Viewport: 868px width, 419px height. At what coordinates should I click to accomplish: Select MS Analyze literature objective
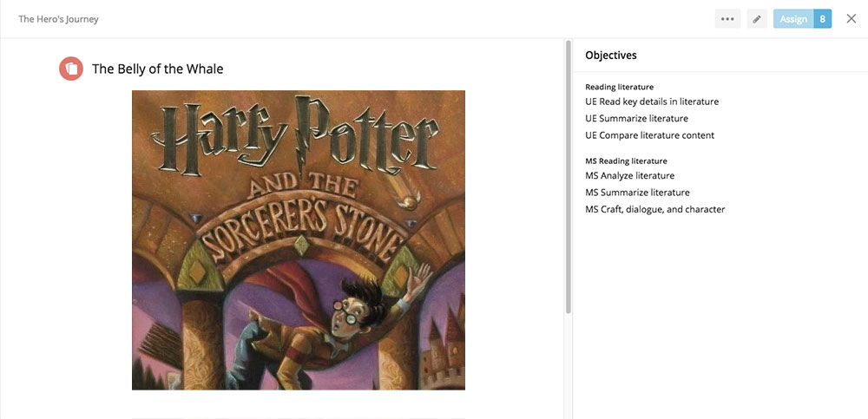tap(629, 176)
